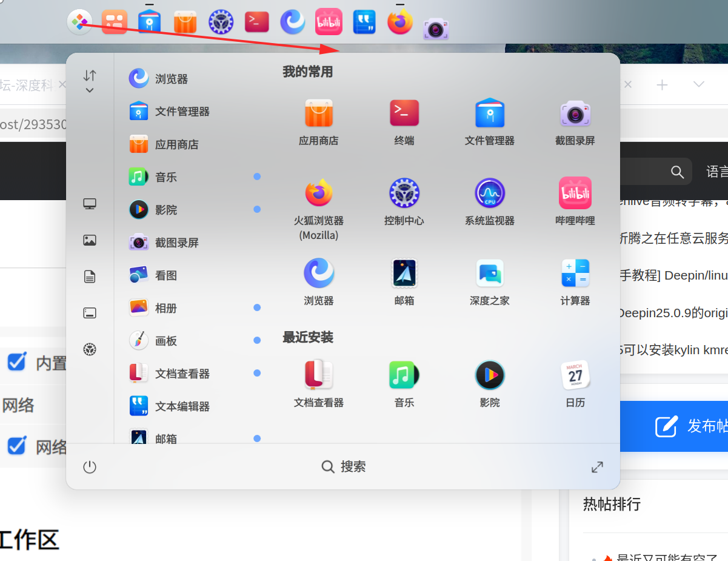The image size is (728, 561).
Task: Click the 搜索 search field
Action: [343, 466]
